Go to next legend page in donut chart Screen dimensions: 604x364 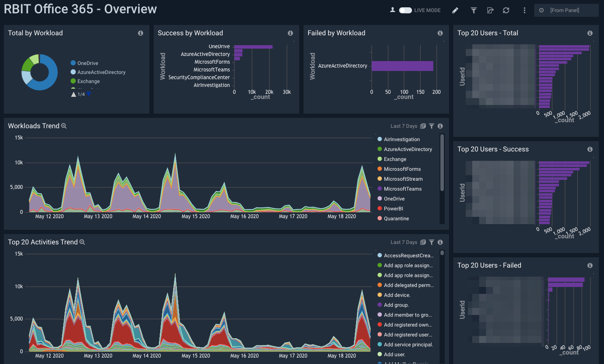pos(89,94)
